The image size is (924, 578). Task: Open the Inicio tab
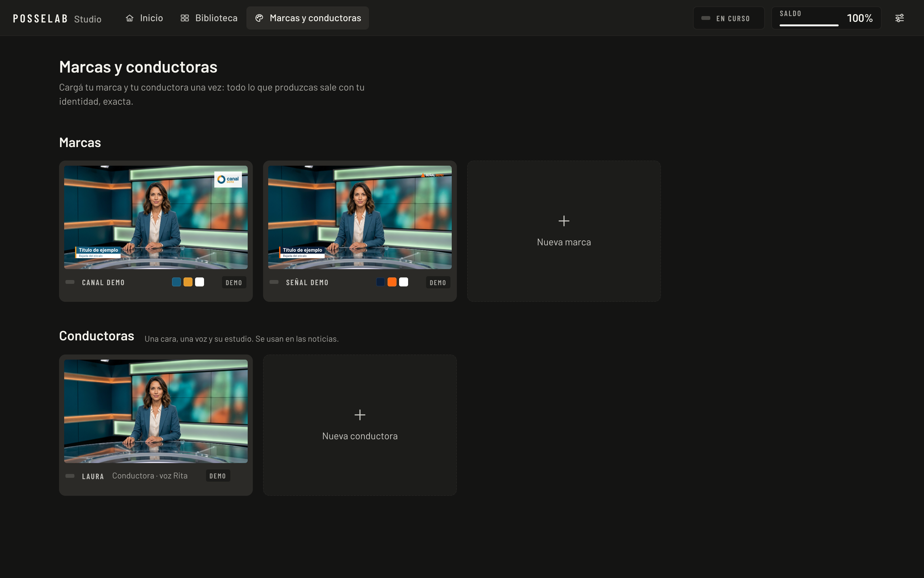pyautogui.click(x=144, y=18)
